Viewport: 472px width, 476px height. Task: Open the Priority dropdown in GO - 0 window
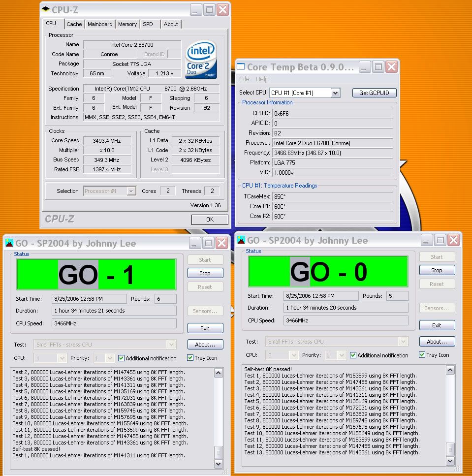[342, 355]
